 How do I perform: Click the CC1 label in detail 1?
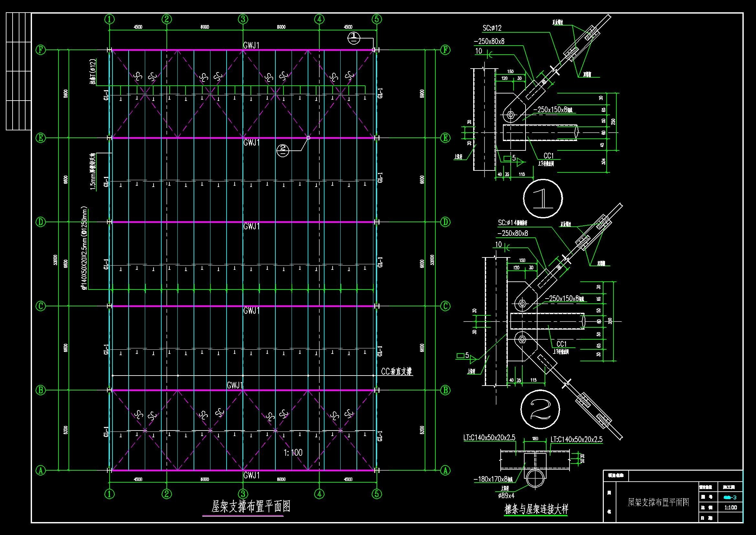548,156
